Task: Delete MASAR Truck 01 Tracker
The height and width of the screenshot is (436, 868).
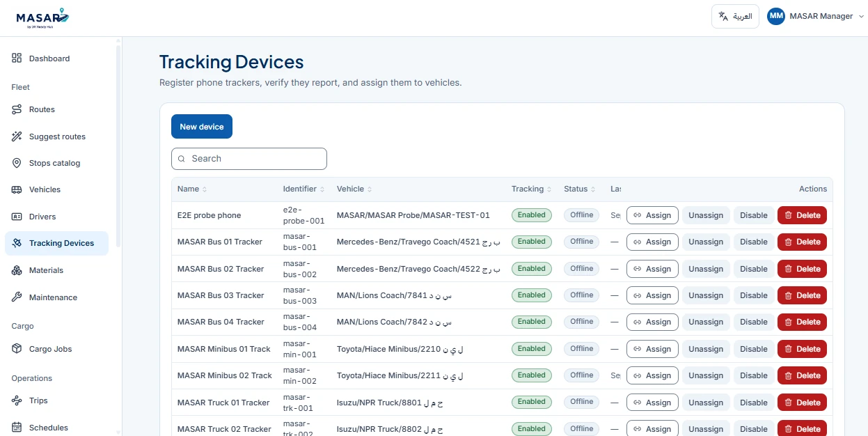Action: pyautogui.click(x=802, y=403)
